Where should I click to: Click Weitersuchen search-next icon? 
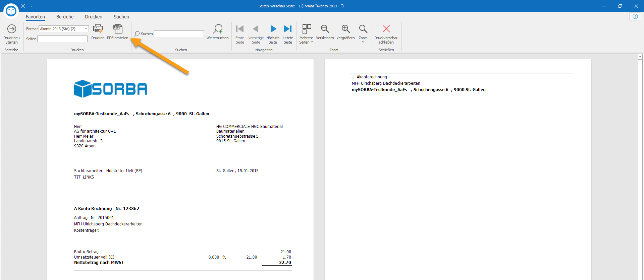[x=218, y=29]
